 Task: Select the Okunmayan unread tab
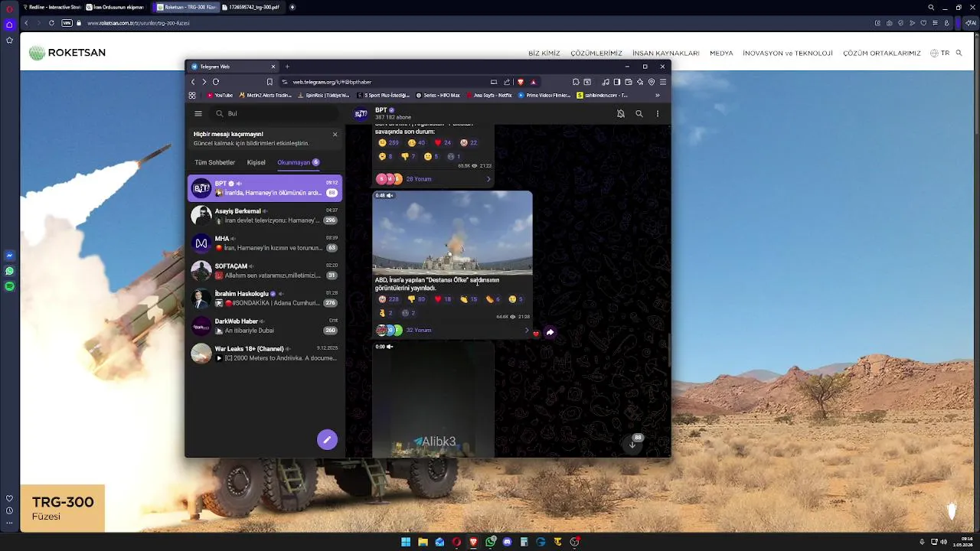coord(298,162)
